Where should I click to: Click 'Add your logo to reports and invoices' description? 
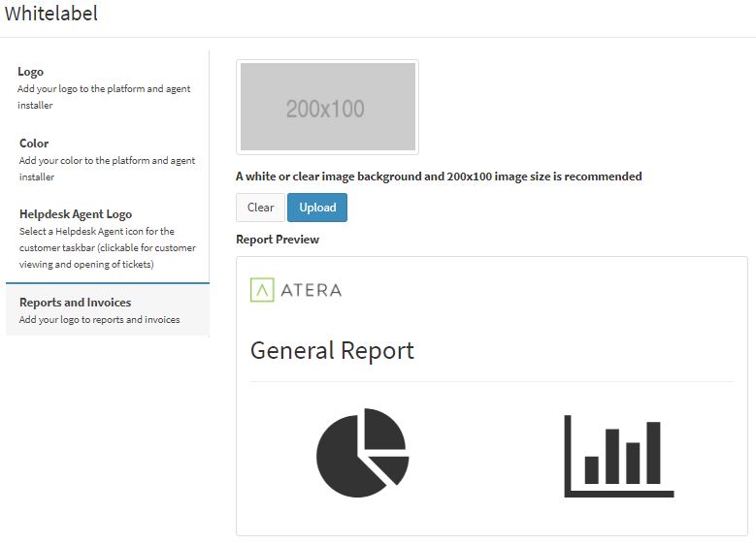pos(99,319)
